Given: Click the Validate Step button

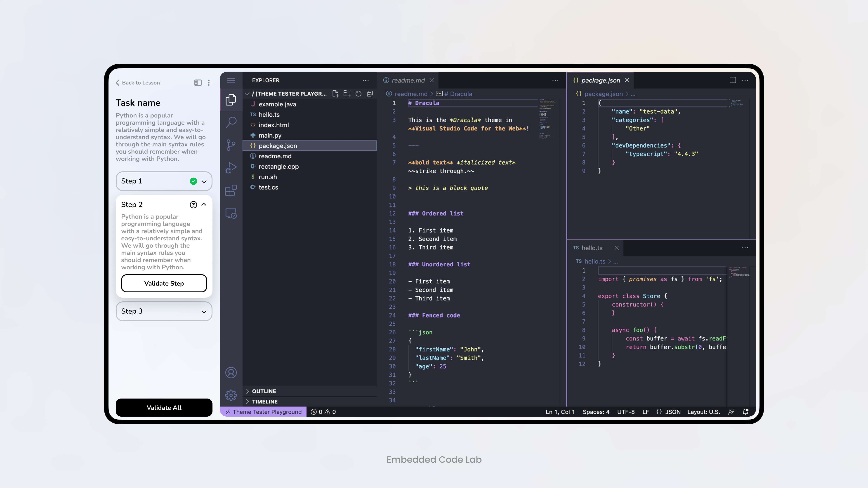Looking at the screenshot, I should click(164, 283).
